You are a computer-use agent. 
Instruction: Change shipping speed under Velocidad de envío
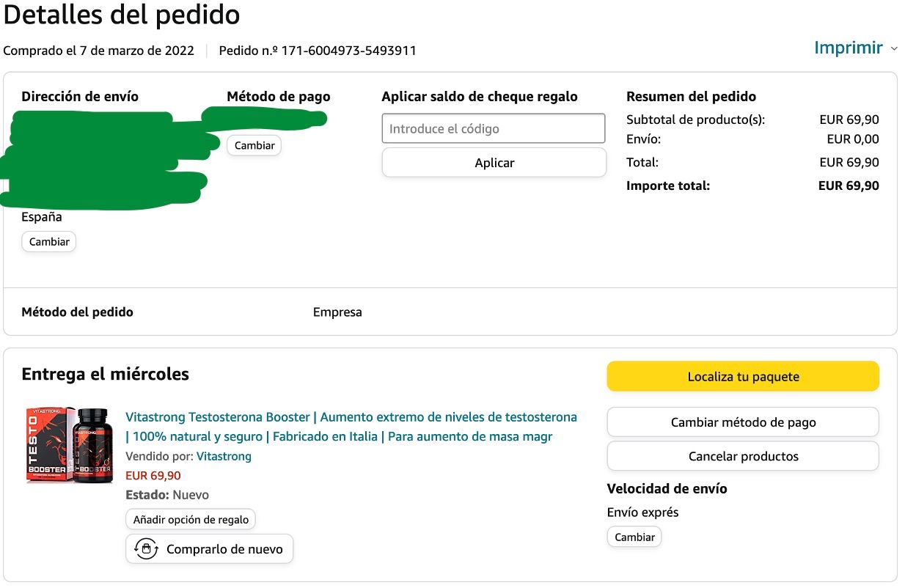[x=634, y=537]
